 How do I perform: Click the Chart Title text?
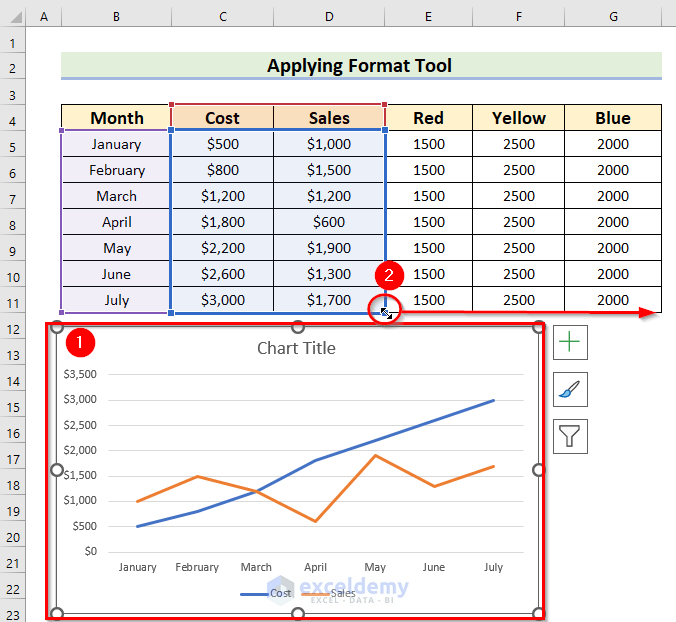click(296, 348)
